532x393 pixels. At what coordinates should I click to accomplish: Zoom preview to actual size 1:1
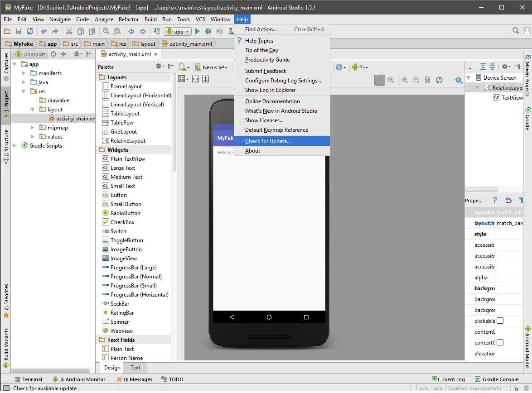(391, 80)
